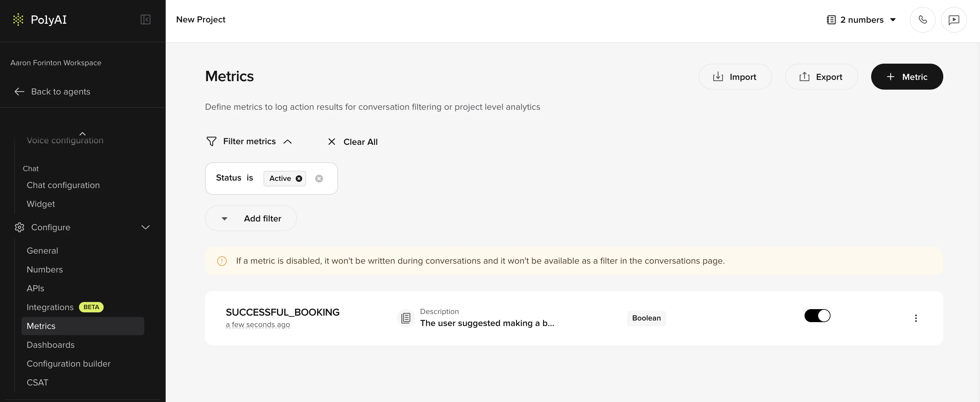Click the collapse sidebar icon next to PolyAI logo
Viewport: 980px width, 402px height.
[x=145, y=19]
